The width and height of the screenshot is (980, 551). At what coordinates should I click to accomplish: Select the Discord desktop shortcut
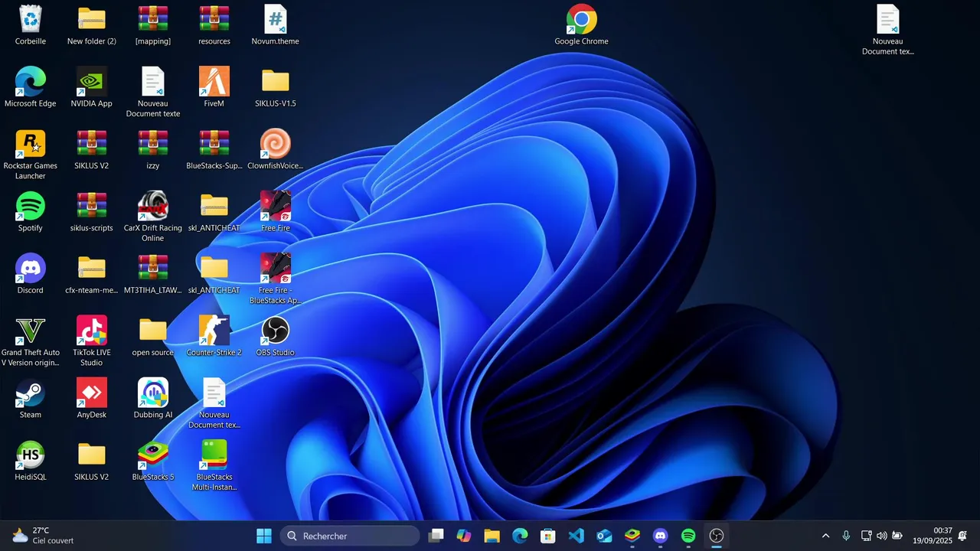(31, 268)
